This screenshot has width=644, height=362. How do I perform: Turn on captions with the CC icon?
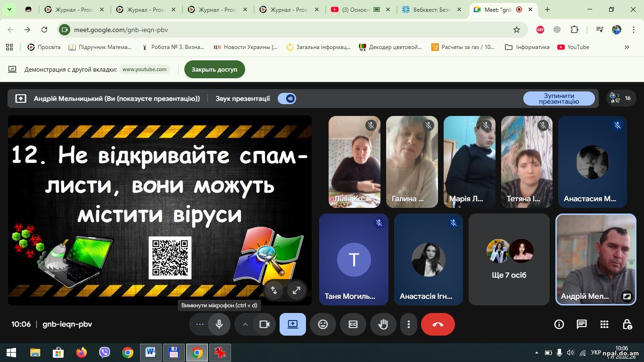pyautogui.click(x=353, y=324)
